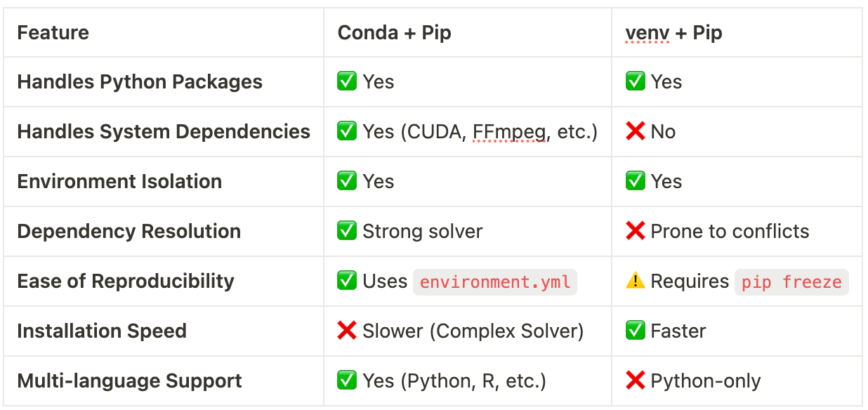
Task: Click the "Feature" column header cell
Action: click(53, 32)
